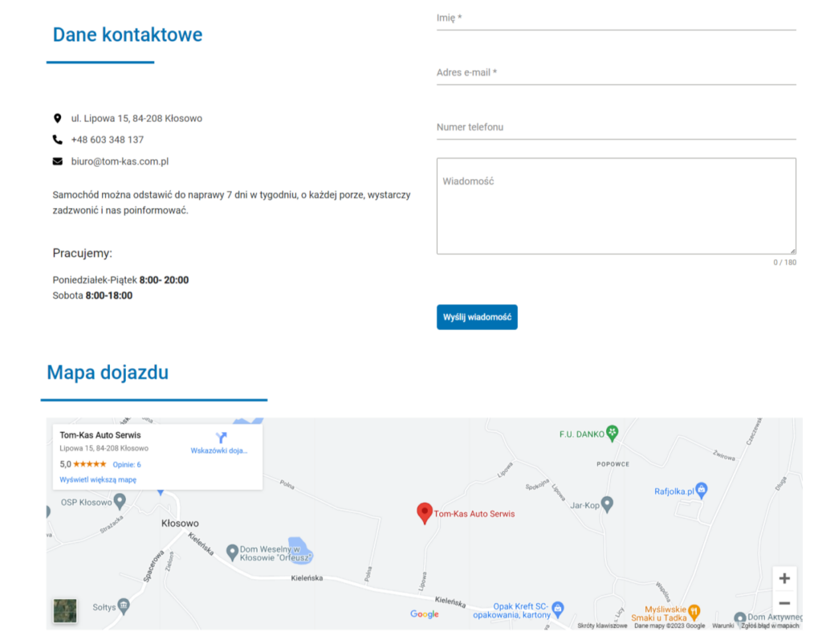Click the phone number +48 603 348 137
The width and height of the screenshot is (822, 644).
point(108,140)
